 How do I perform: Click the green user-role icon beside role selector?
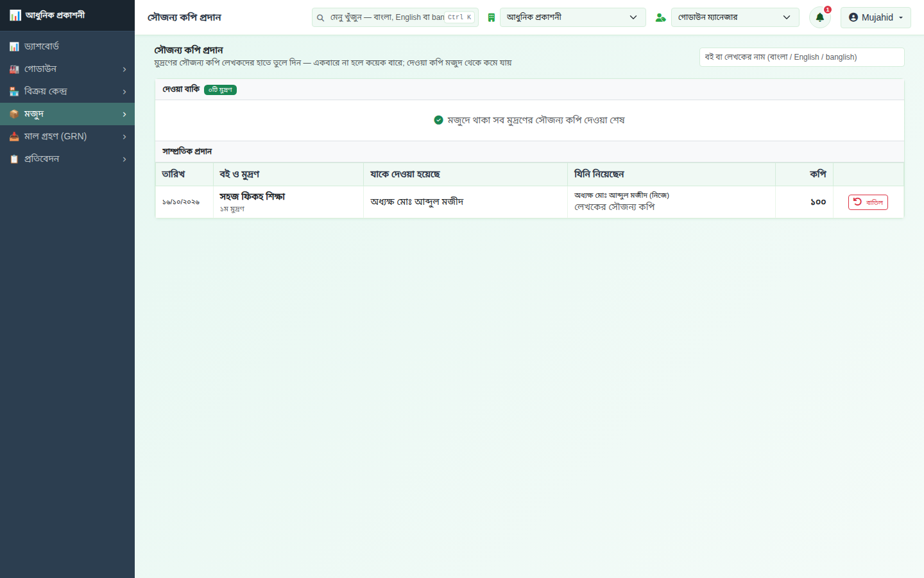click(660, 17)
